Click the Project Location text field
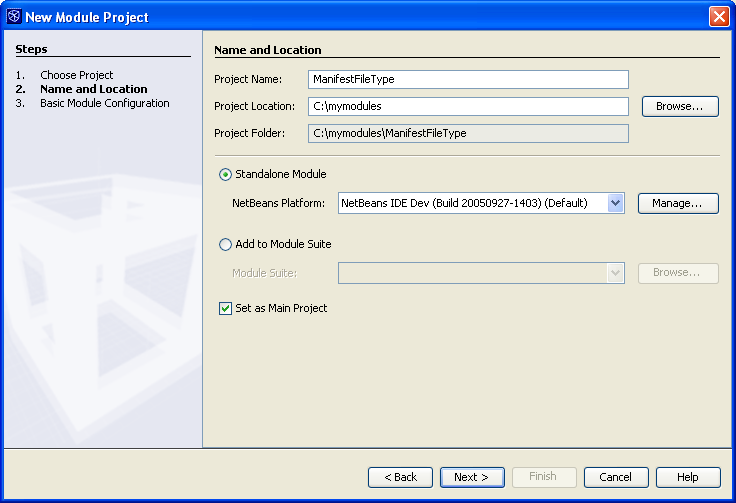The height and width of the screenshot is (503, 736). 468,106
